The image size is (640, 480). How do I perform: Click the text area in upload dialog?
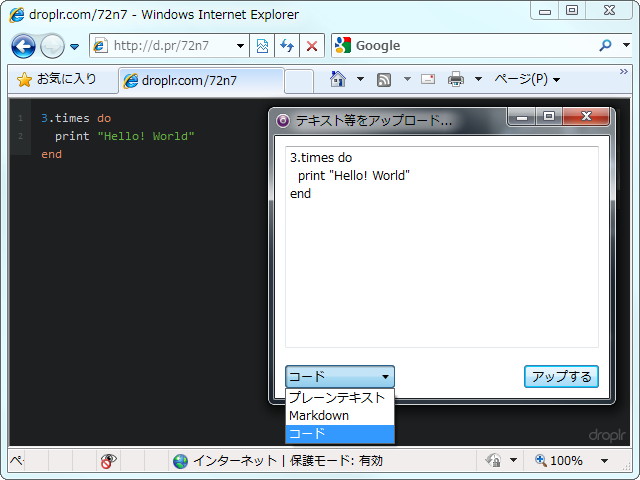click(442, 247)
